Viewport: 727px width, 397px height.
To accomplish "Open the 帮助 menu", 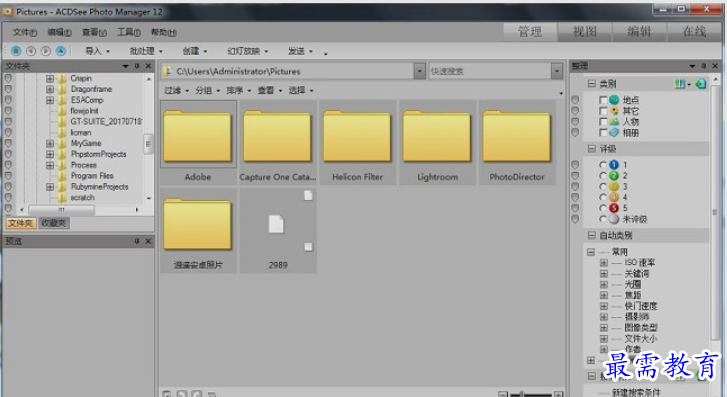I will [x=164, y=32].
